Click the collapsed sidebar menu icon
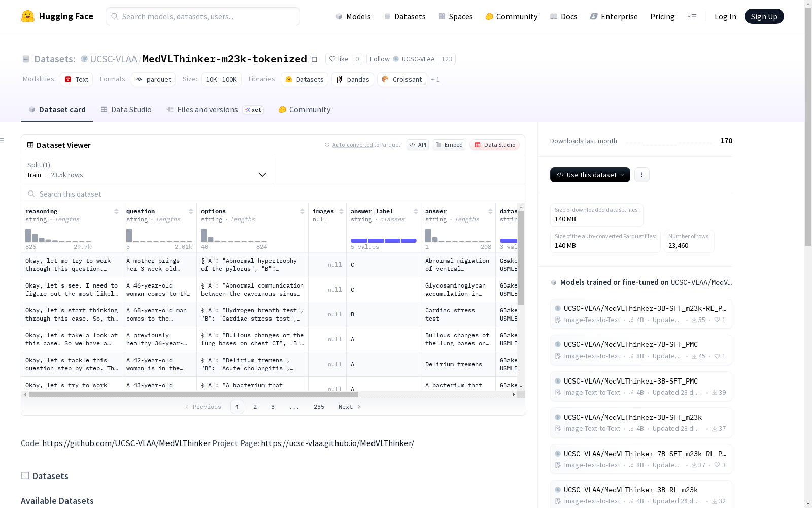 click(x=3, y=140)
